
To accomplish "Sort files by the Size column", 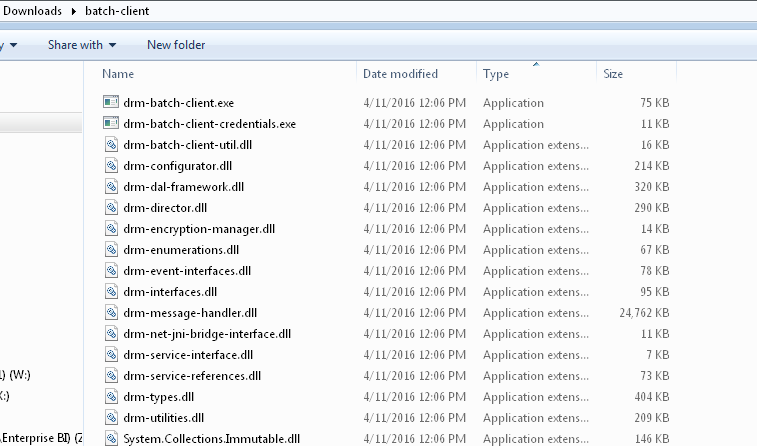I will coord(613,74).
